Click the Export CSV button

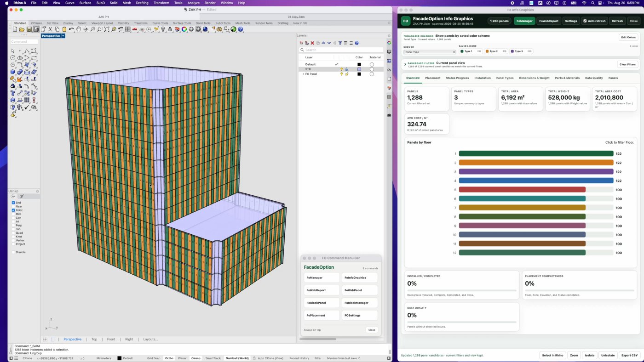point(629,355)
